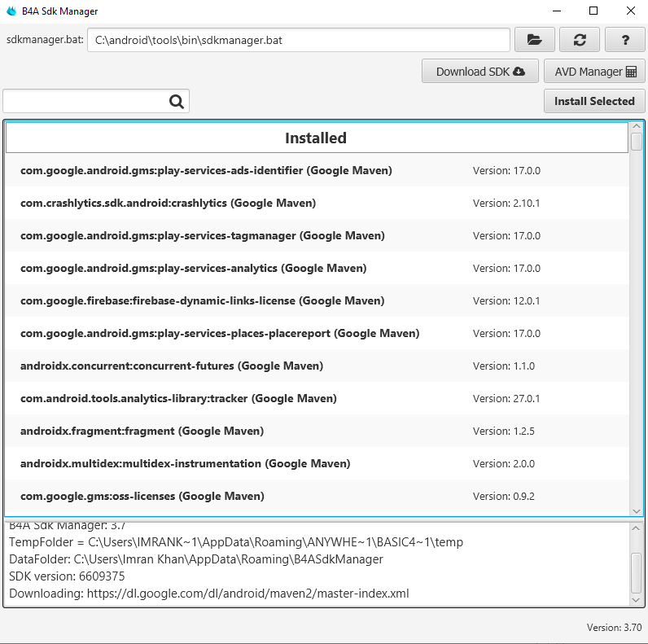Click the Install Selected button
The width and height of the screenshot is (648, 644).
[x=594, y=101]
